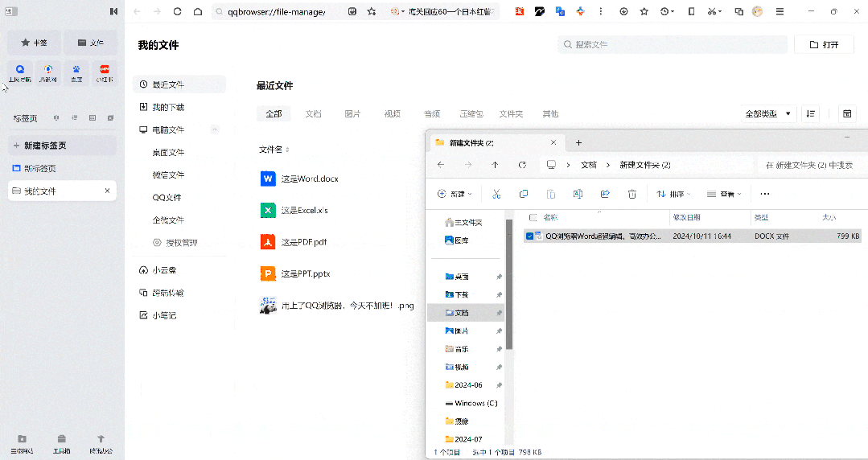Collapse the sidebar using the top toggle icon
Viewport: 868px width, 460px height.
[113, 12]
